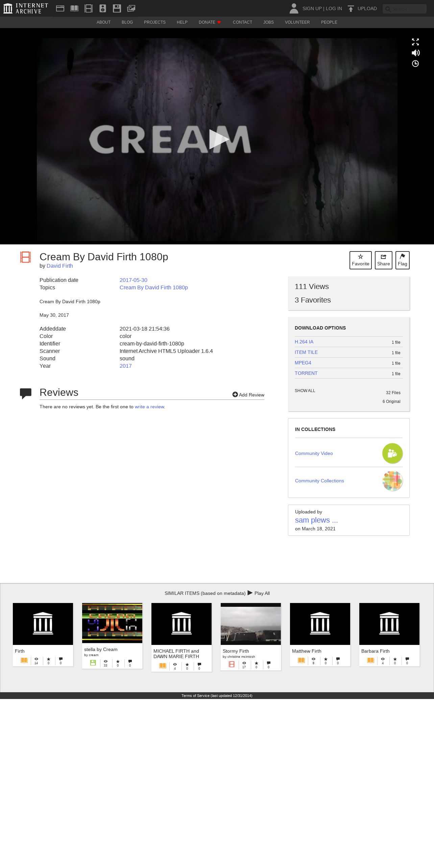The height and width of the screenshot is (868, 434).
Task: Open the CONTACT menu item
Action: 242,22
